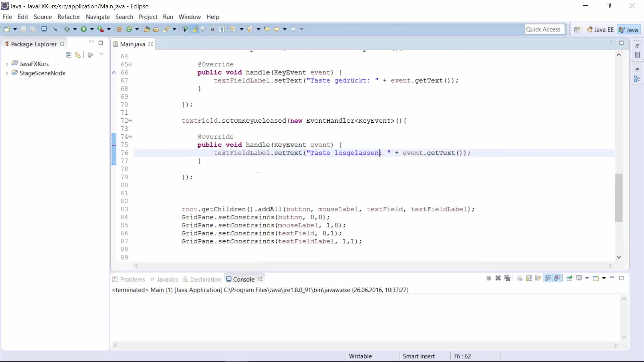Switch to the Declaration tab

[x=202, y=279]
